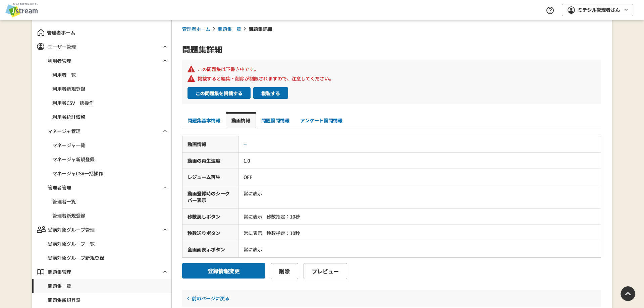Open マネージャCSV一括操作 in the sidebar

pos(78,174)
